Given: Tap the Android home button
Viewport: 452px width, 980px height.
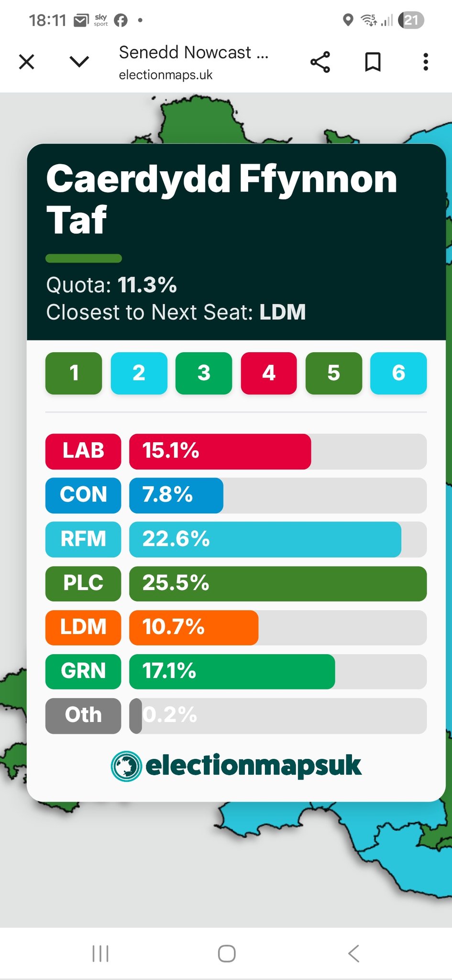Looking at the screenshot, I should pos(226,953).
